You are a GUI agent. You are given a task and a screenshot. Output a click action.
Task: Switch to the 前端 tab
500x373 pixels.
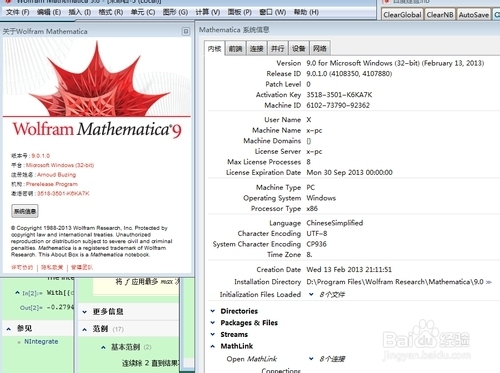235,49
